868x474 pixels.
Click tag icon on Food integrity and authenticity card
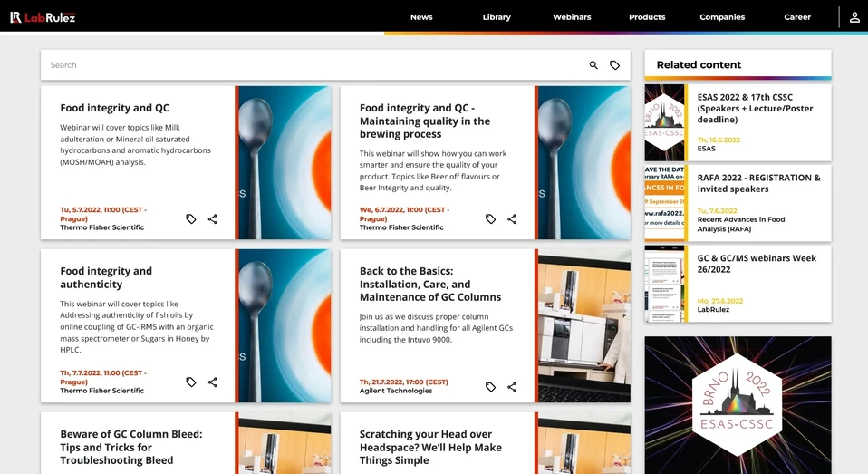pos(191,382)
